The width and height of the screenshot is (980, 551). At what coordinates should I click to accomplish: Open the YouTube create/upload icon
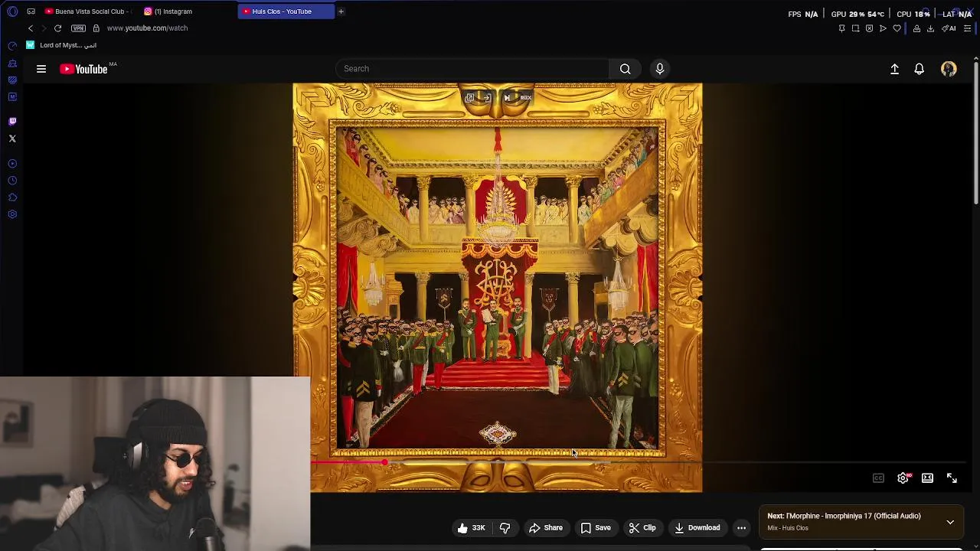(x=894, y=69)
